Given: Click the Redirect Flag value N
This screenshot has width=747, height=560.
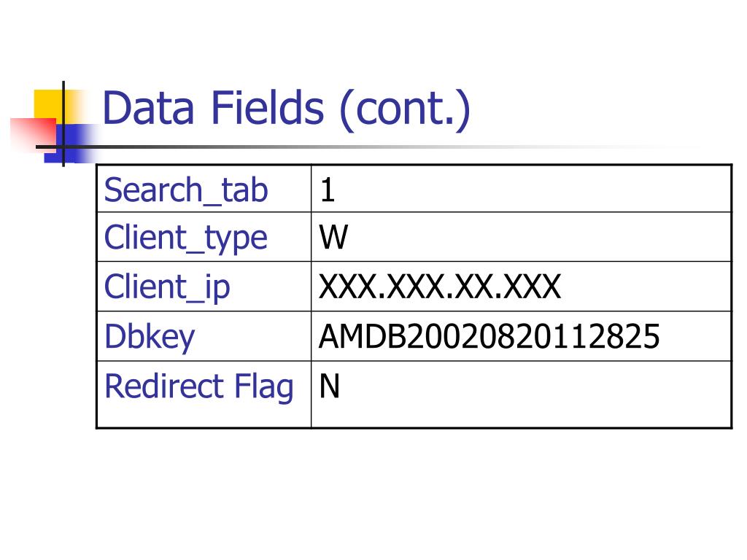Looking at the screenshot, I should tap(330, 386).
